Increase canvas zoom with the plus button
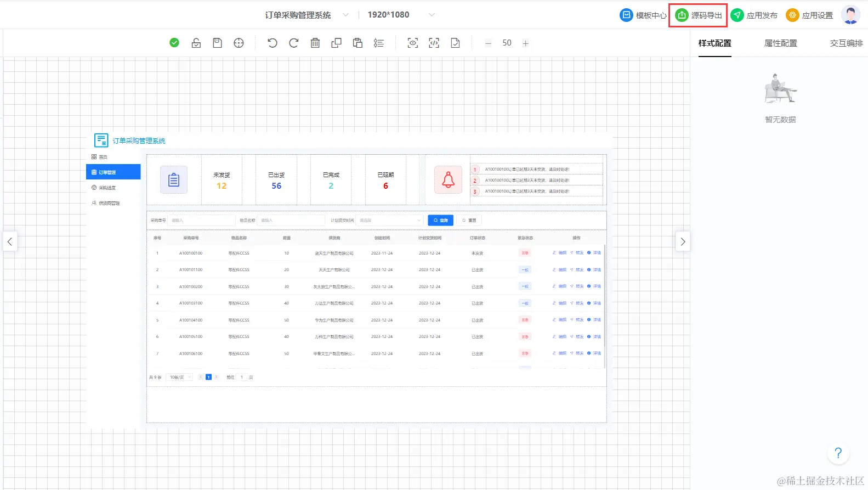This screenshot has height=490, width=868. tap(525, 43)
